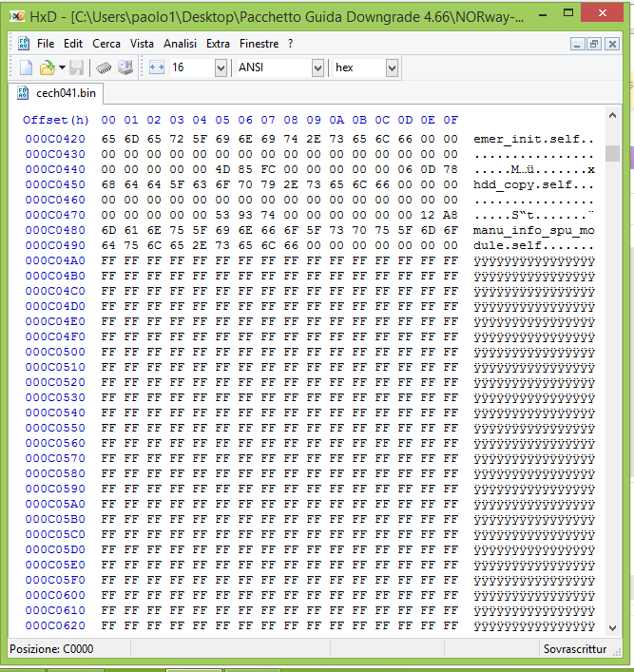Click decoded text manu_info_spu_mo

(x=533, y=231)
